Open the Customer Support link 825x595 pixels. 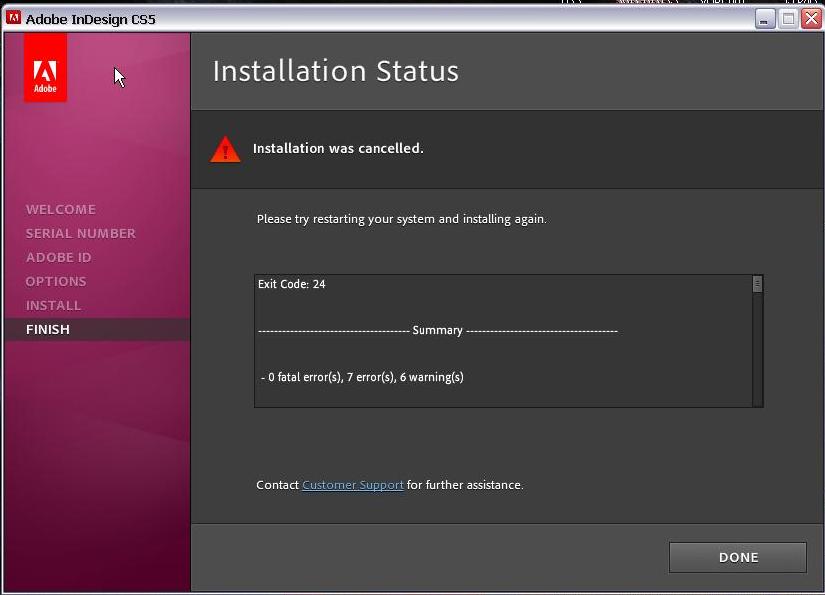pyautogui.click(x=353, y=485)
